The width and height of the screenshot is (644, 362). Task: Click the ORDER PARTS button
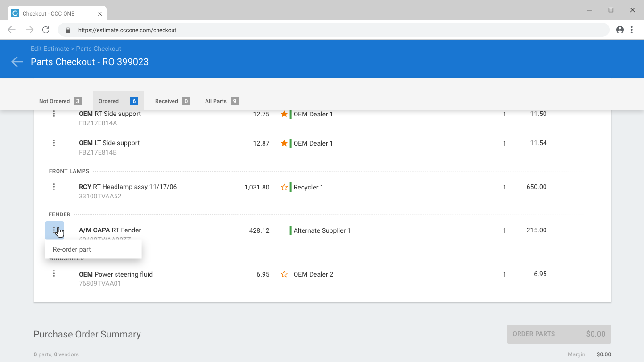click(x=559, y=334)
